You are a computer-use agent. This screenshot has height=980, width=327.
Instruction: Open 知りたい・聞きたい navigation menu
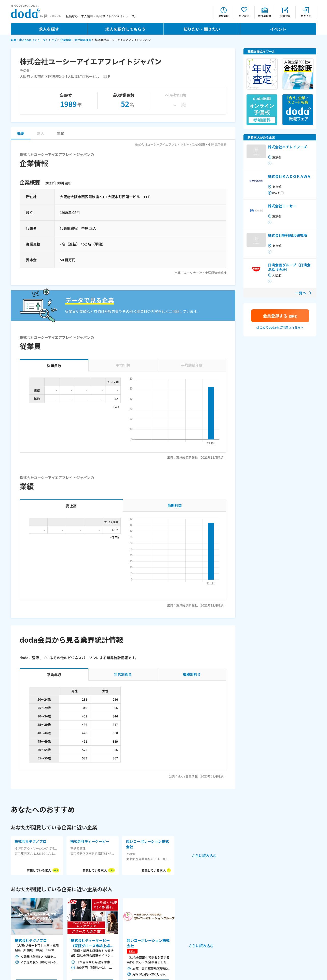[202, 29]
